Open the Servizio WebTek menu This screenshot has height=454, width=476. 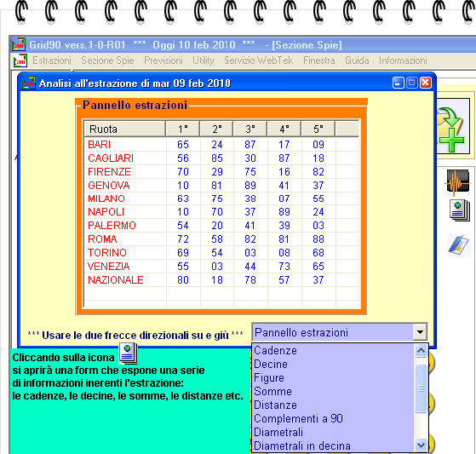click(258, 60)
